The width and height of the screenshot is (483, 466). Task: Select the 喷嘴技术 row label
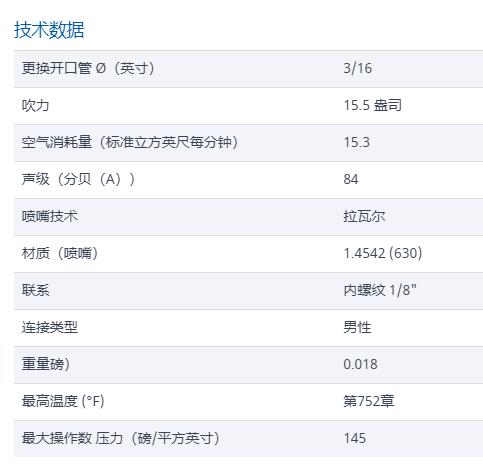50,216
